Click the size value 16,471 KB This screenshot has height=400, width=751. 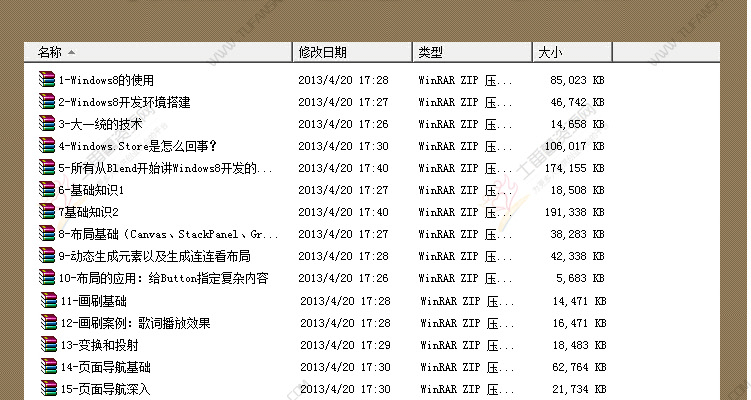click(x=580, y=323)
